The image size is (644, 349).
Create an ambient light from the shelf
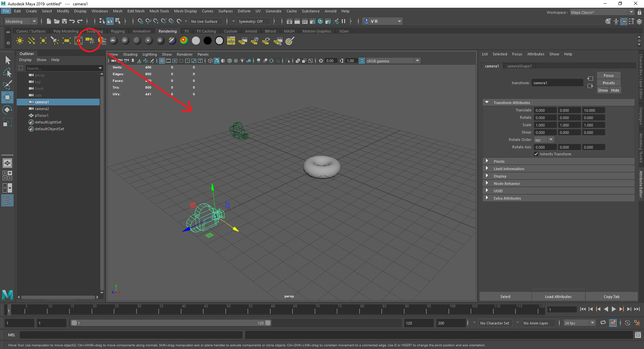(x=20, y=41)
